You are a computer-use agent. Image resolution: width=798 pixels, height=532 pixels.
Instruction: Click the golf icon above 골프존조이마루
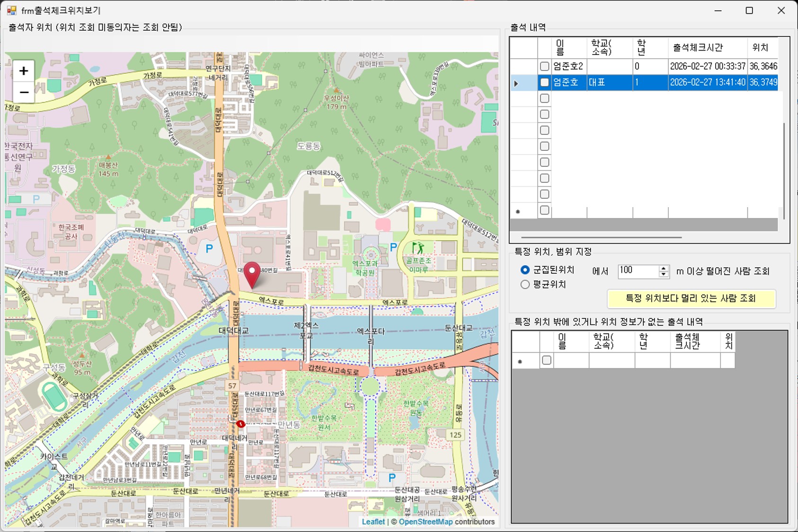[417, 248]
